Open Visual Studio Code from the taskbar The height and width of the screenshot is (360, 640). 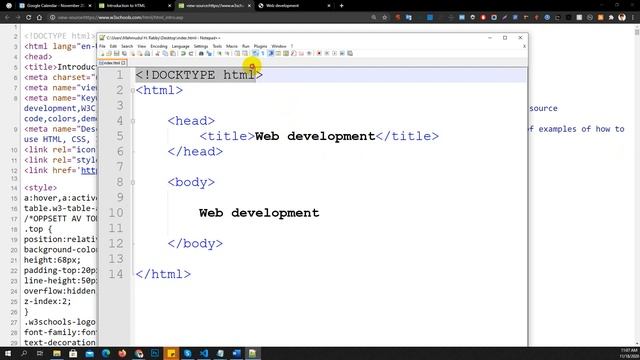point(204,353)
